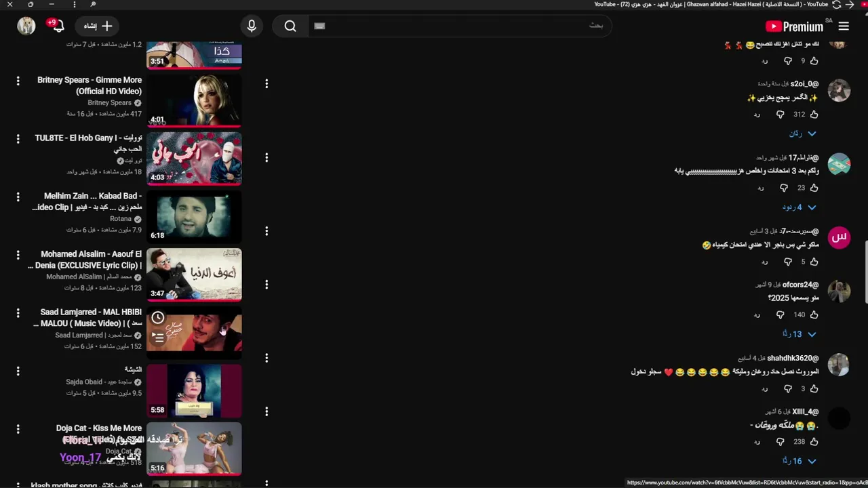This screenshot has height=488, width=868.
Task: Expand the 16 replies under XIIII_4 comment
Action: [x=798, y=461]
